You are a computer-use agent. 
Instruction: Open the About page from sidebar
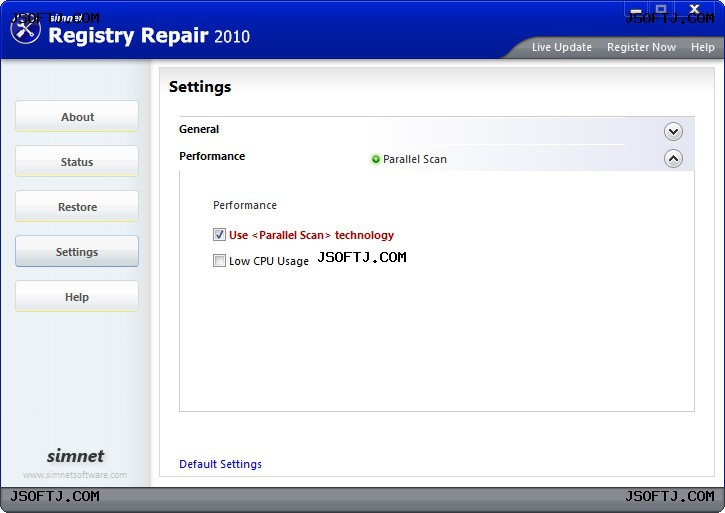(x=77, y=116)
